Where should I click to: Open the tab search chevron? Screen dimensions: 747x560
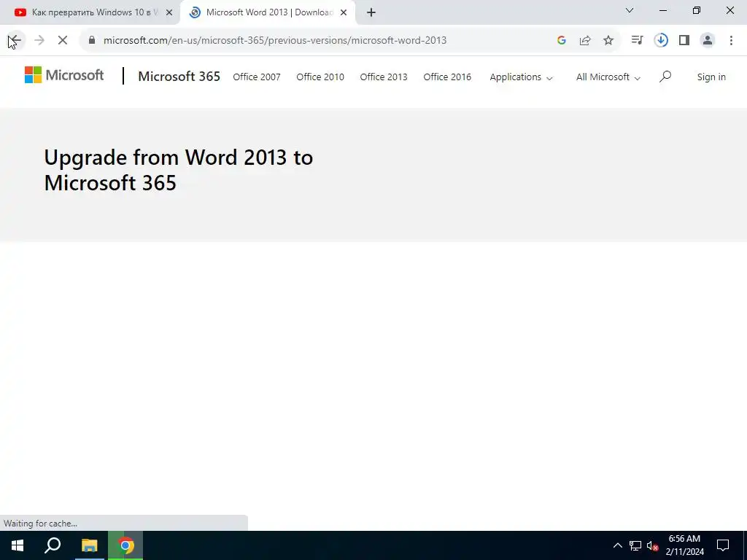pos(630,10)
